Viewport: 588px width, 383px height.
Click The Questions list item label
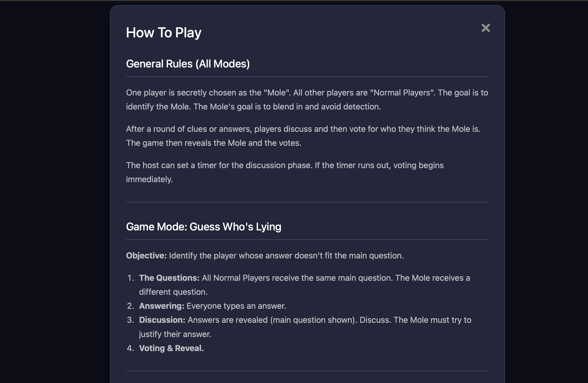tap(169, 278)
